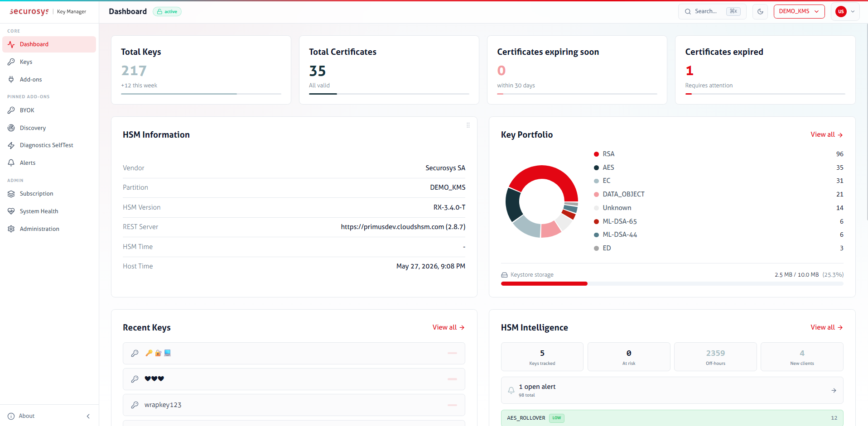Click the search magnifier icon
This screenshot has height=426, width=868.
coord(688,11)
